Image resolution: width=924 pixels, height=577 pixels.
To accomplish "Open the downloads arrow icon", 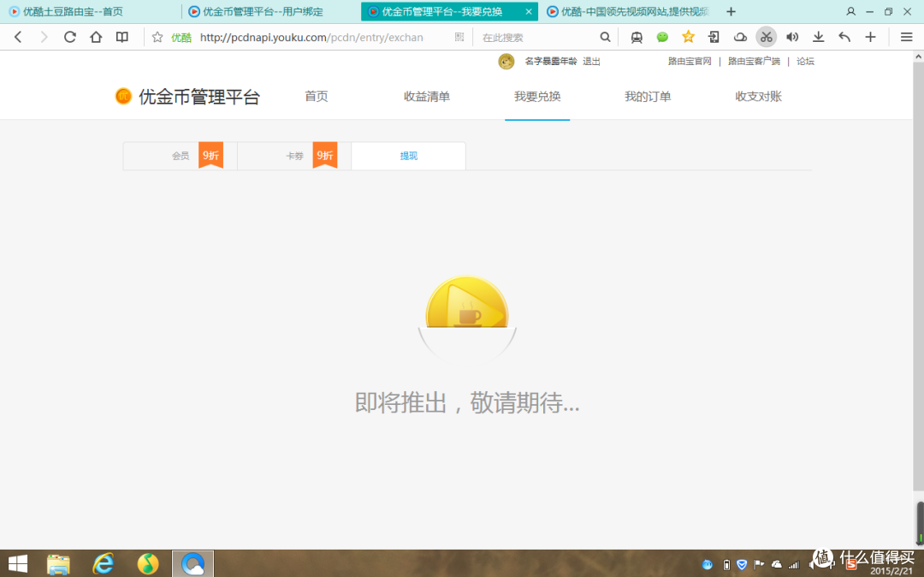I will click(819, 37).
